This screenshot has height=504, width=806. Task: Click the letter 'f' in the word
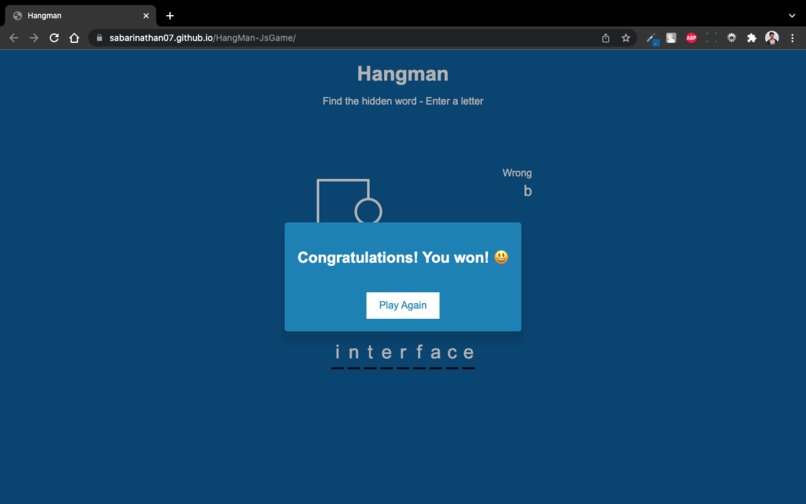click(x=419, y=352)
